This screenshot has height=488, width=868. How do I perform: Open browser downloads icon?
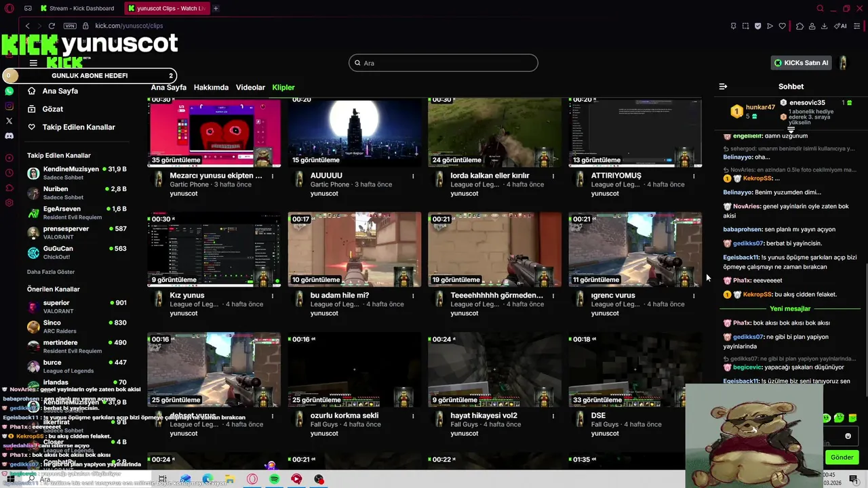(x=824, y=26)
